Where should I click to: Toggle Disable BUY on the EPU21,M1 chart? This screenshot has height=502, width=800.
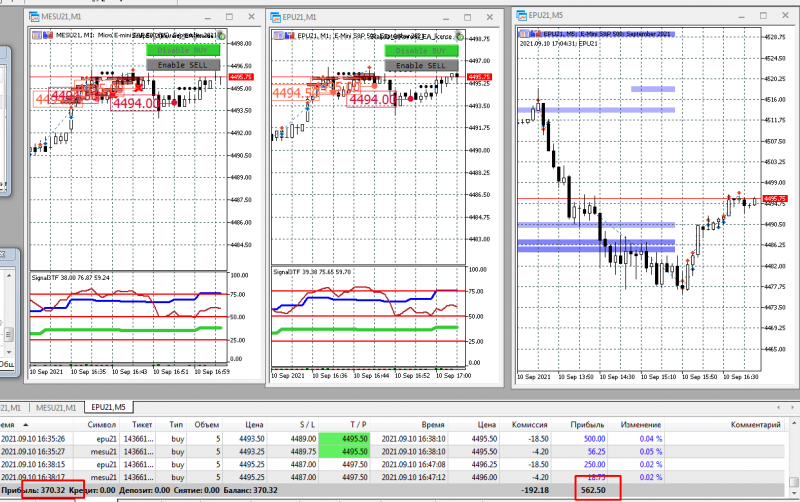[421, 51]
